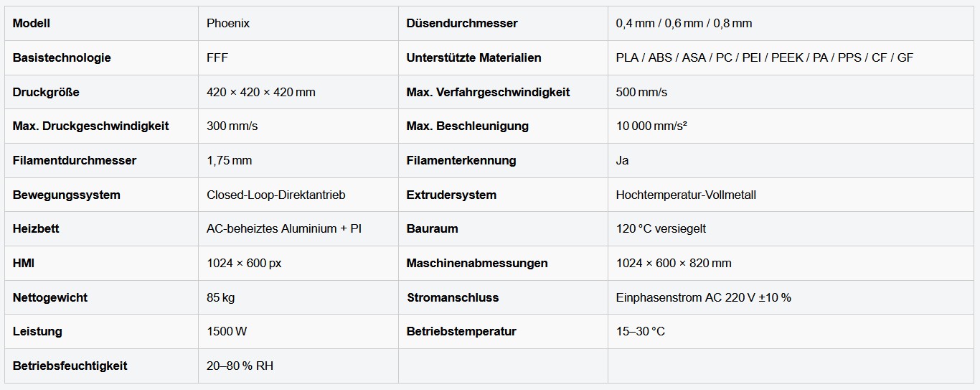Click the 'Unterstützte Materialien' label
Viewport: 980px width, 390px height.
pyautogui.click(x=473, y=57)
